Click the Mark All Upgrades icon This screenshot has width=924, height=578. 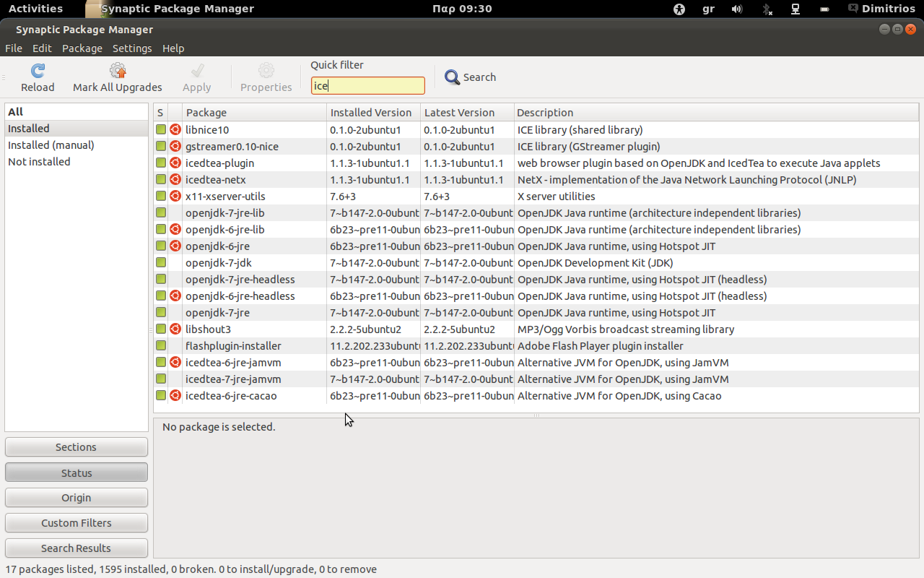point(118,71)
